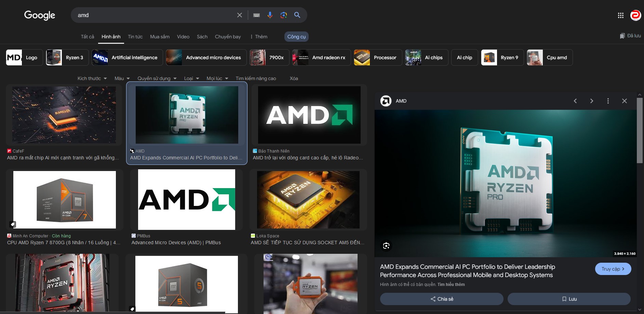Open Mọi lúc time dropdown
The width and height of the screenshot is (644, 314).
[217, 78]
